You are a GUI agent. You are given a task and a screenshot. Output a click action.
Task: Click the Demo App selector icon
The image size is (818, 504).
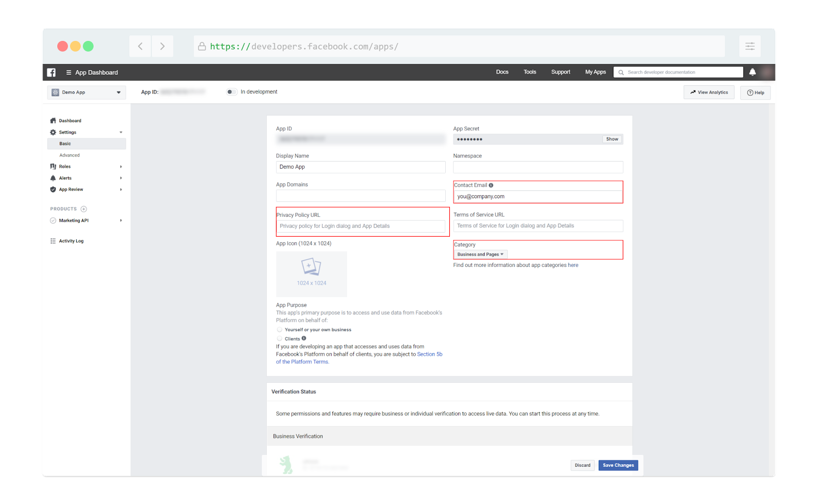point(56,93)
